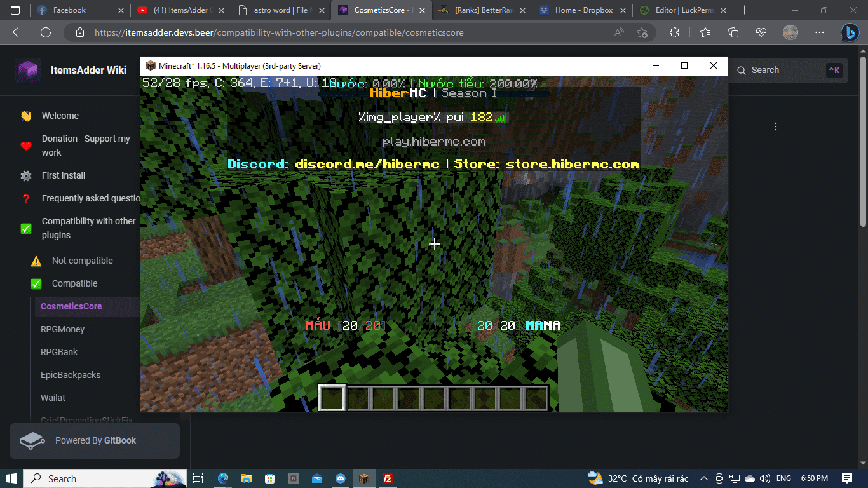The width and height of the screenshot is (868, 488).
Task: Select the first Minecraft hotbar slot
Action: pyautogui.click(x=332, y=398)
